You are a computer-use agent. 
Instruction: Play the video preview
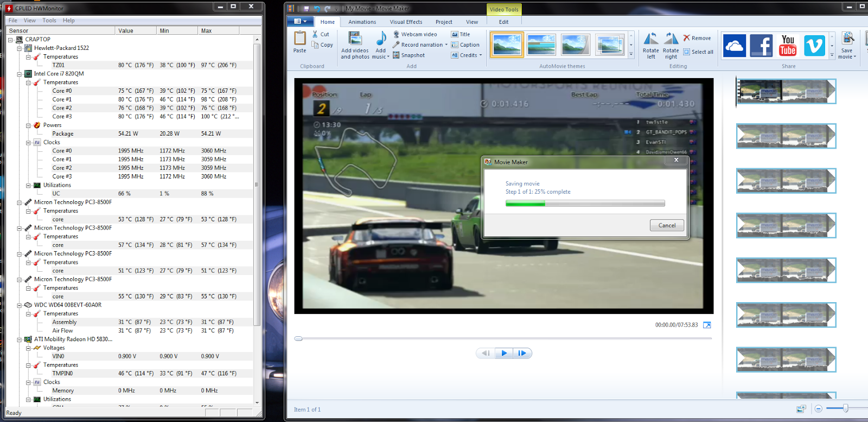(504, 353)
